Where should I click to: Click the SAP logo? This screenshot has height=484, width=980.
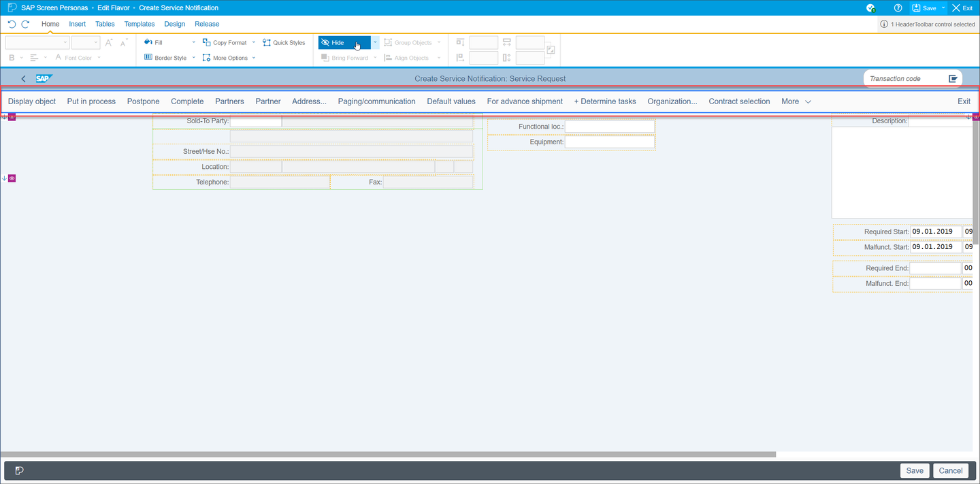coord(44,78)
